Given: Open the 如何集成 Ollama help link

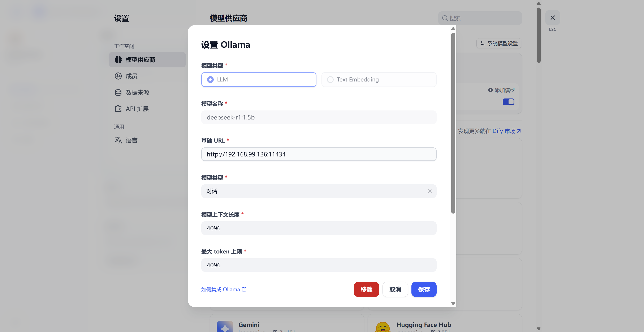Looking at the screenshot, I should click(224, 289).
